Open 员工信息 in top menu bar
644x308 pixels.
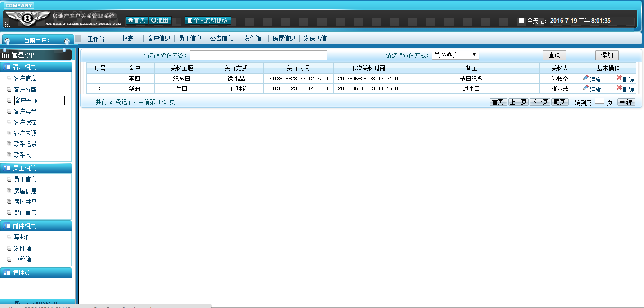coord(190,39)
